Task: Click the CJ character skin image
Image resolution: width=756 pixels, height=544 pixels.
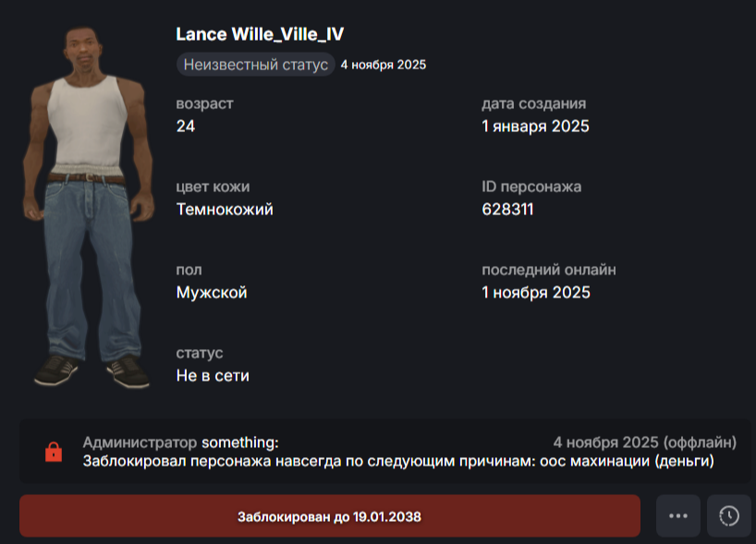Action: pyautogui.click(x=88, y=206)
